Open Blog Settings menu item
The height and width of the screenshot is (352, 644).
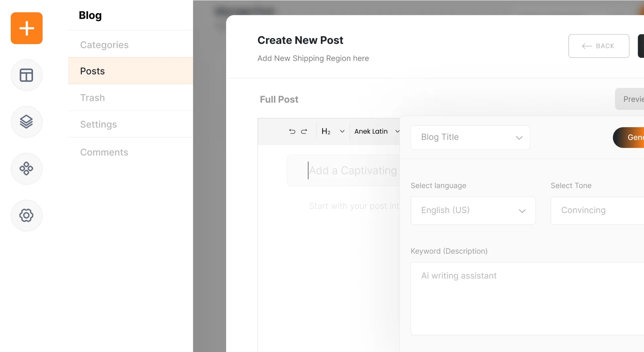[x=98, y=125]
